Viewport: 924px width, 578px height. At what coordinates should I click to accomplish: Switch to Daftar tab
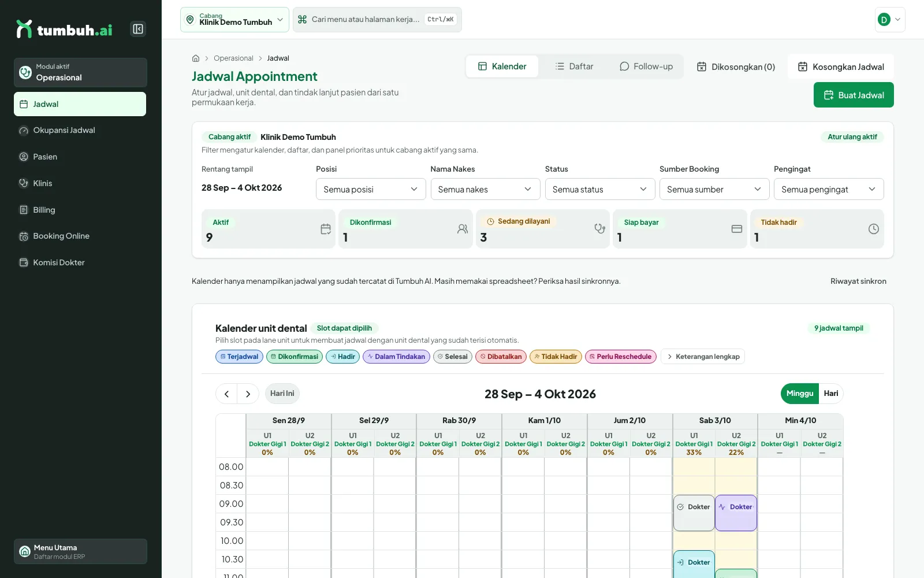click(x=574, y=66)
